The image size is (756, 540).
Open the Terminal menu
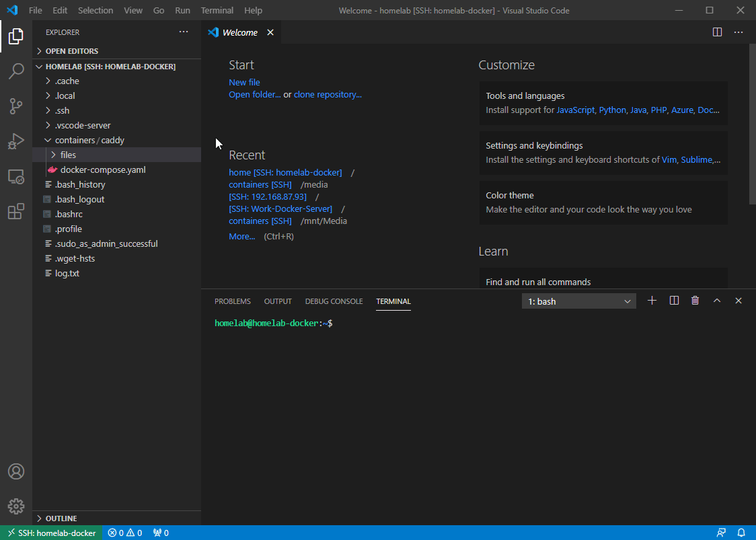(217, 10)
